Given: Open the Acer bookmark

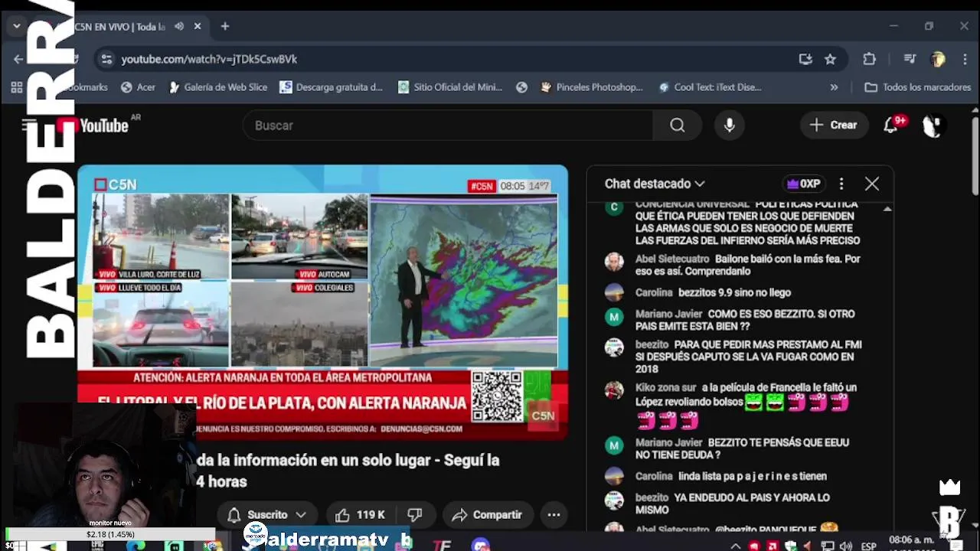Looking at the screenshot, I should [138, 87].
